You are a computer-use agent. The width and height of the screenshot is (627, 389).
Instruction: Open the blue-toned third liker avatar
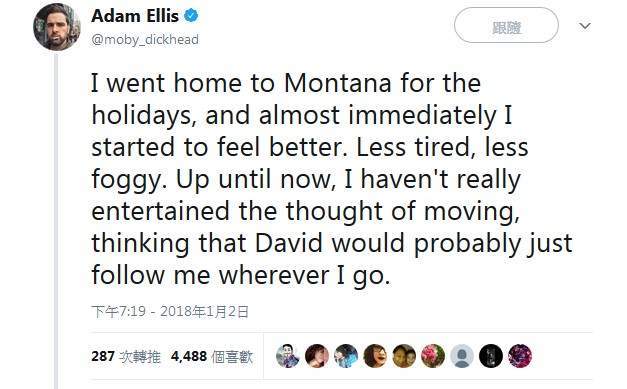346,356
